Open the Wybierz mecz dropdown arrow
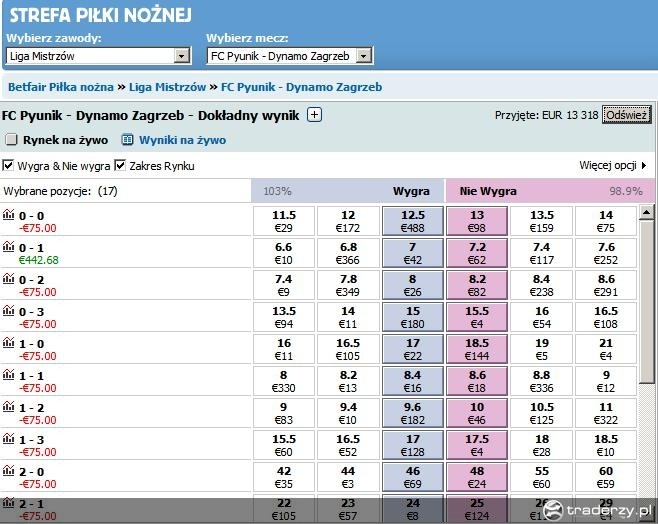 [363, 56]
